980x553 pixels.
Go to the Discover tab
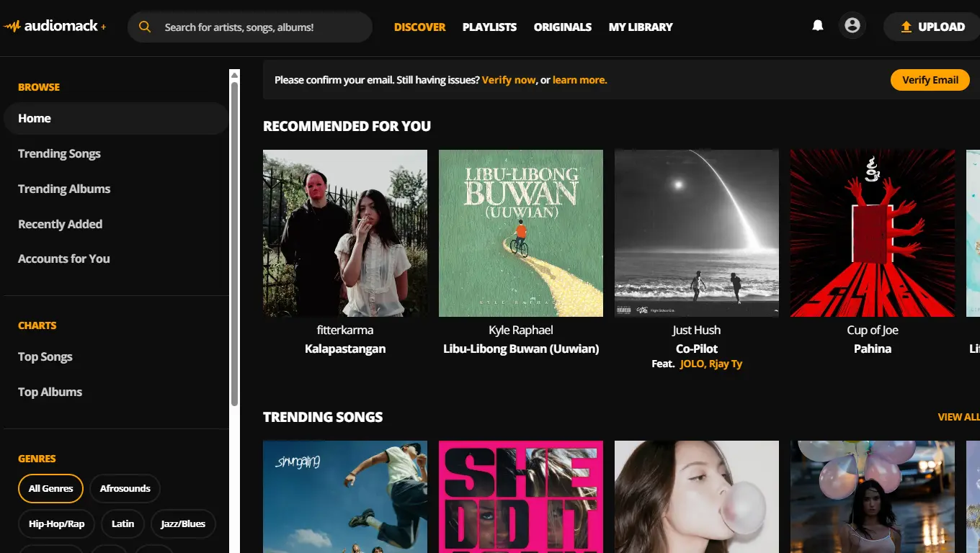(x=420, y=27)
